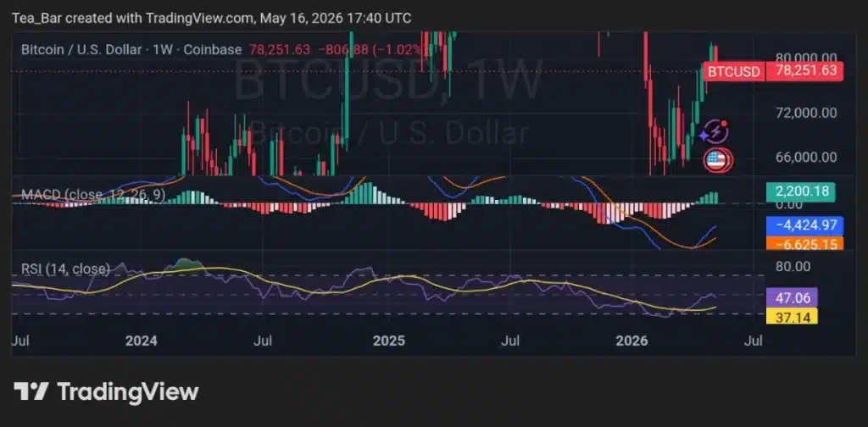The image size is (868, 427).
Task: Click the MACD line value −4,424.97
Action: 804,225
